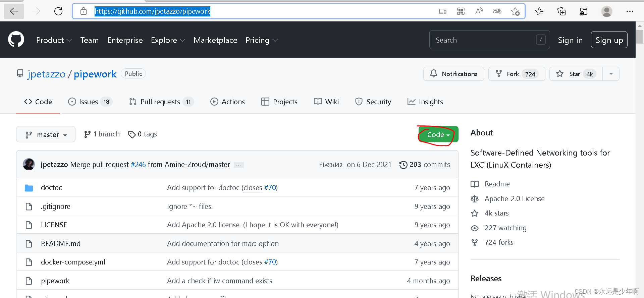Expand the Star lists dropdown arrow
Screen dimensions: 644x298
tap(611, 74)
